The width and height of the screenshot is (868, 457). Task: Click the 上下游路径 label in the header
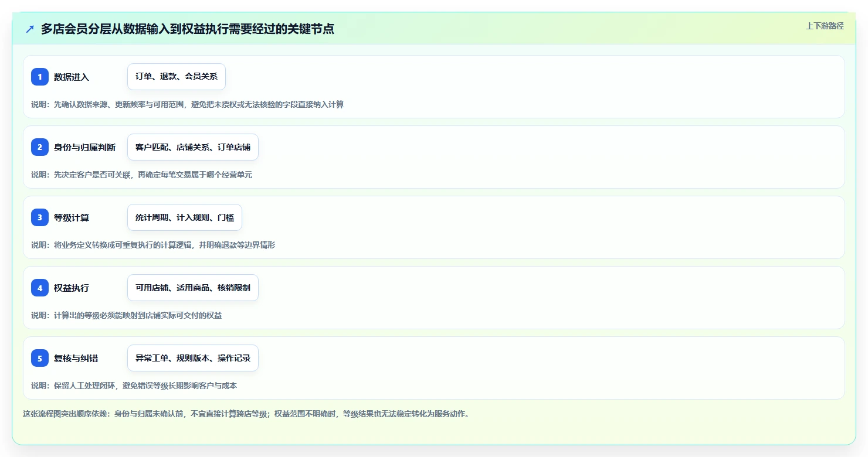[825, 26]
